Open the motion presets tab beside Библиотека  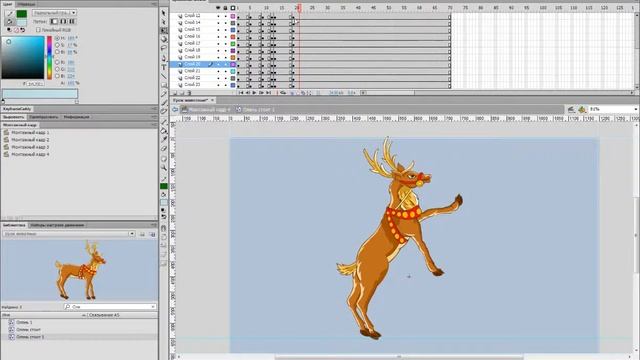pyautogui.click(x=57, y=225)
